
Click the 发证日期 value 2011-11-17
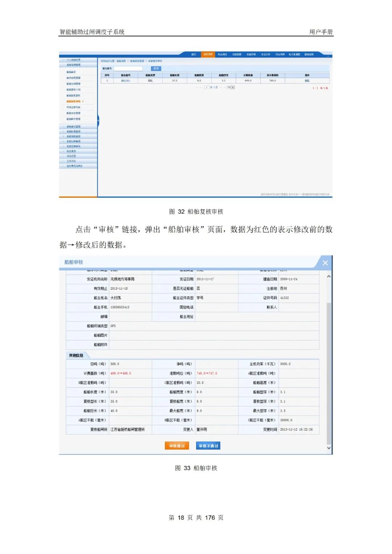(205, 279)
